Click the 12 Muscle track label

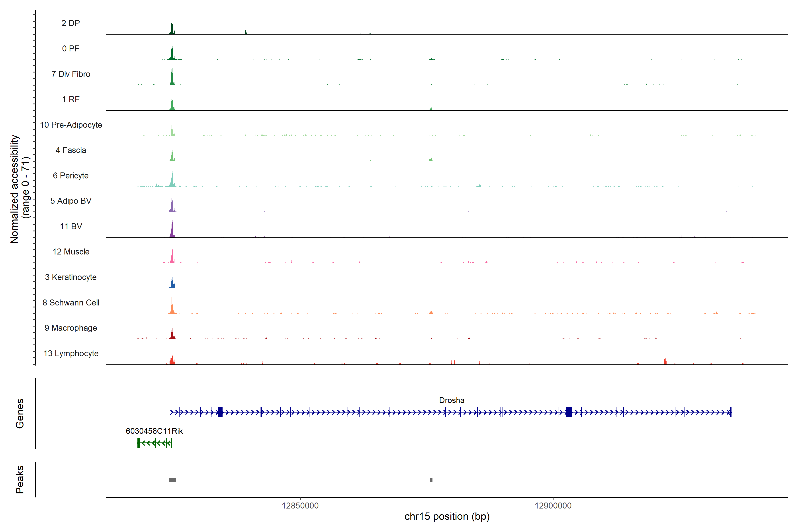(x=70, y=252)
